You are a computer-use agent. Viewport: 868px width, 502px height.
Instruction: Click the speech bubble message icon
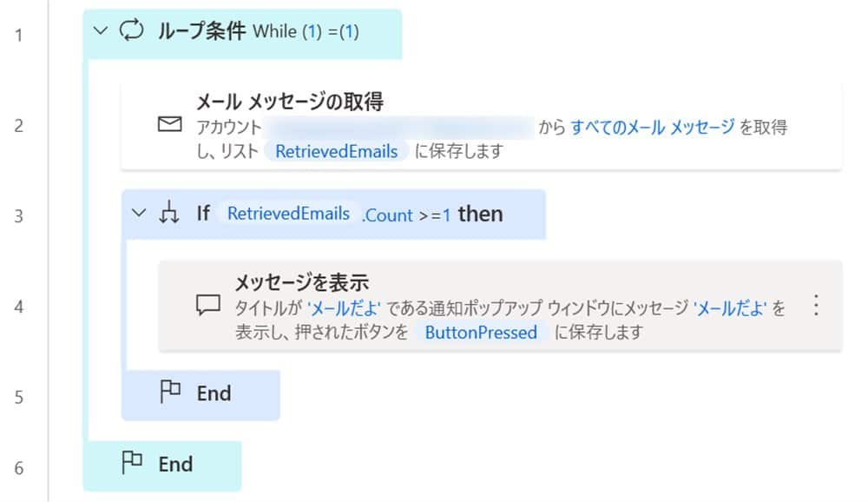click(208, 307)
